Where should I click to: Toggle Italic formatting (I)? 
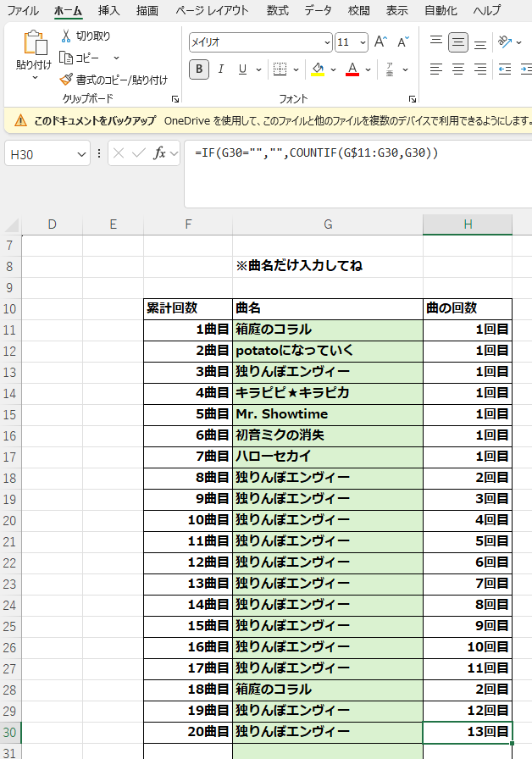pyautogui.click(x=221, y=69)
